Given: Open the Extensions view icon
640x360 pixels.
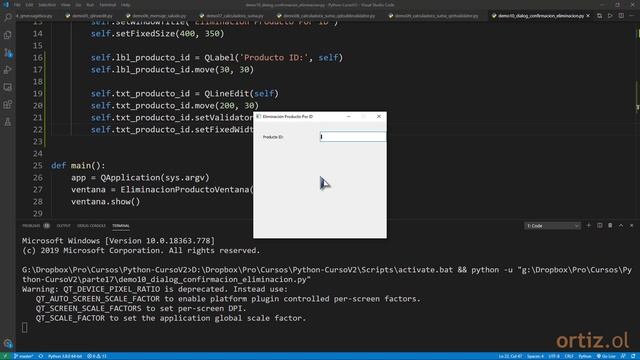Looking at the screenshot, I should (8, 104).
